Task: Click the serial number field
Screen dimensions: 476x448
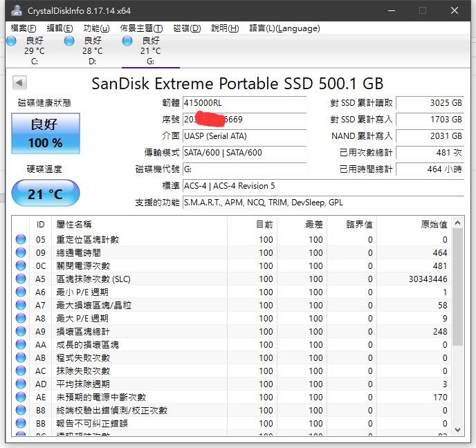Action: click(x=245, y=120)
